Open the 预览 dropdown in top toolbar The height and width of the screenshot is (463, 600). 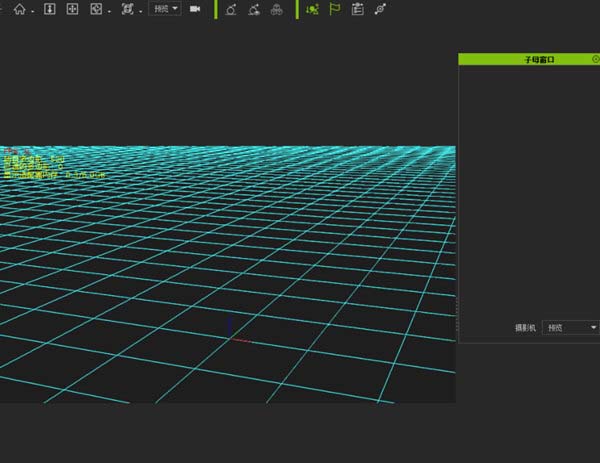tap(165, 9)
